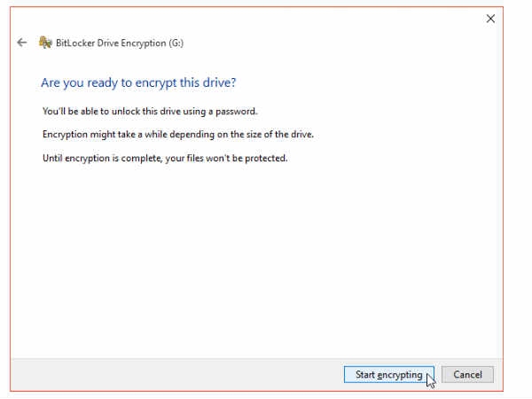Close the BitLocker dialog with the X
This screenshot has height=399, width=532.
(490, 19)
